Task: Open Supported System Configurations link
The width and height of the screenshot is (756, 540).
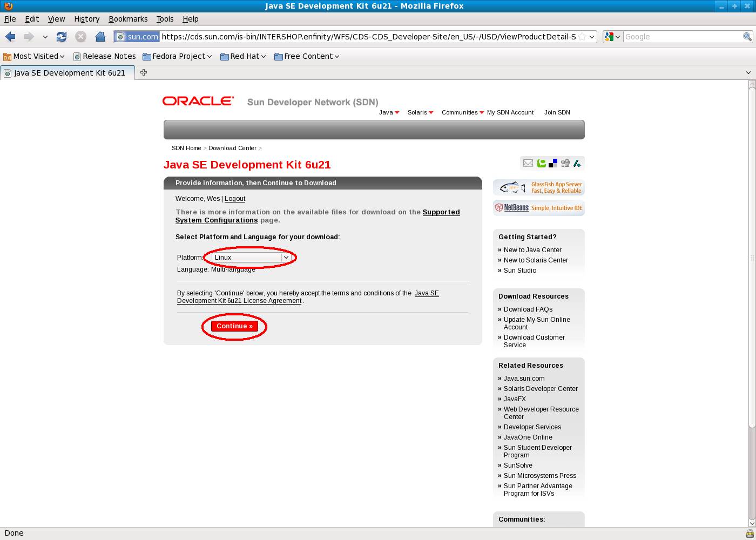Action: click(x=318, y=216)
